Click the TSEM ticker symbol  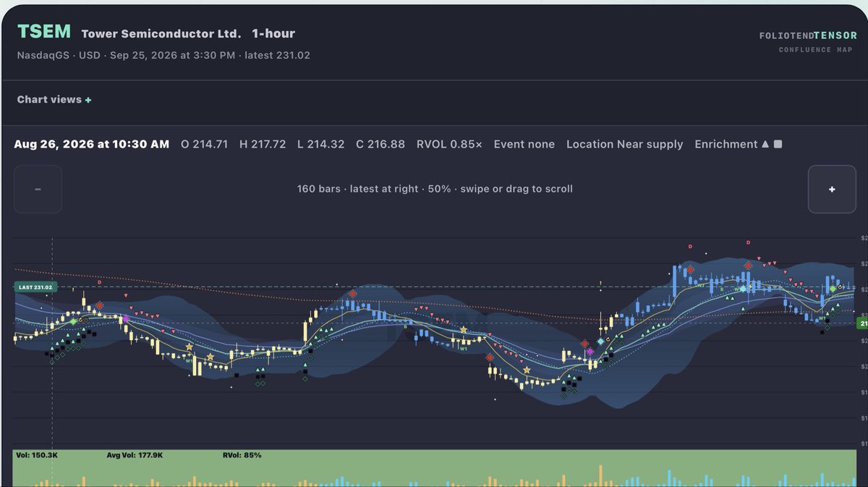44,32
